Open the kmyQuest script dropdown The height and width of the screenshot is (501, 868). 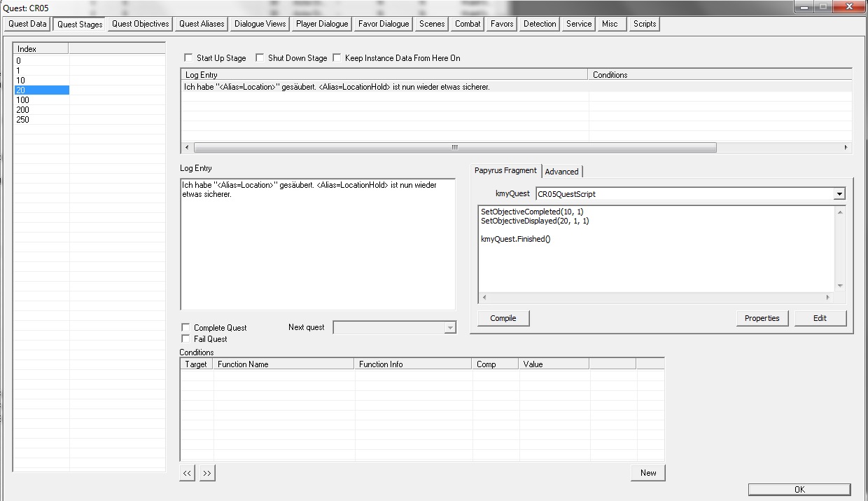[x=839, y=193]
